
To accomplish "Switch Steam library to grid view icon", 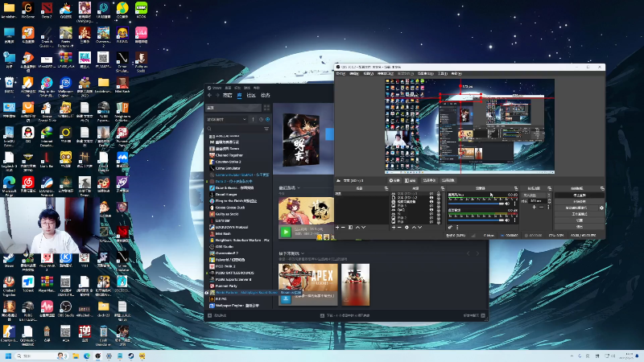I will pos(266,108).
